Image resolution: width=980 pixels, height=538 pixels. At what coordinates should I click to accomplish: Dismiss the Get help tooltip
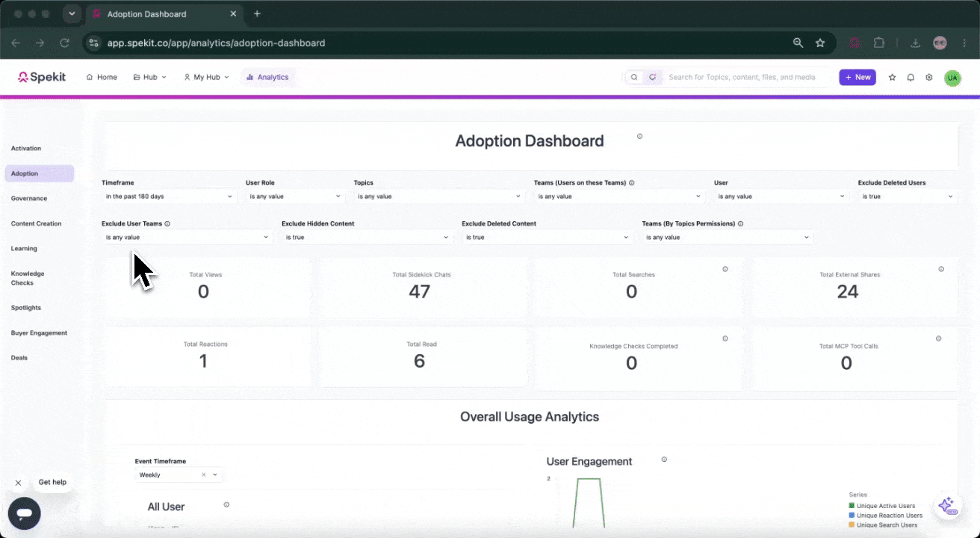(18, 483)
